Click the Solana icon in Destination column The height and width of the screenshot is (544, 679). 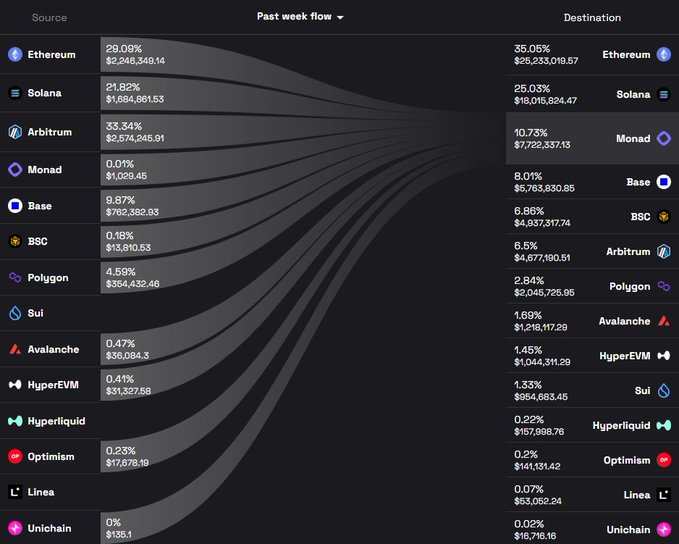[664, 94]
